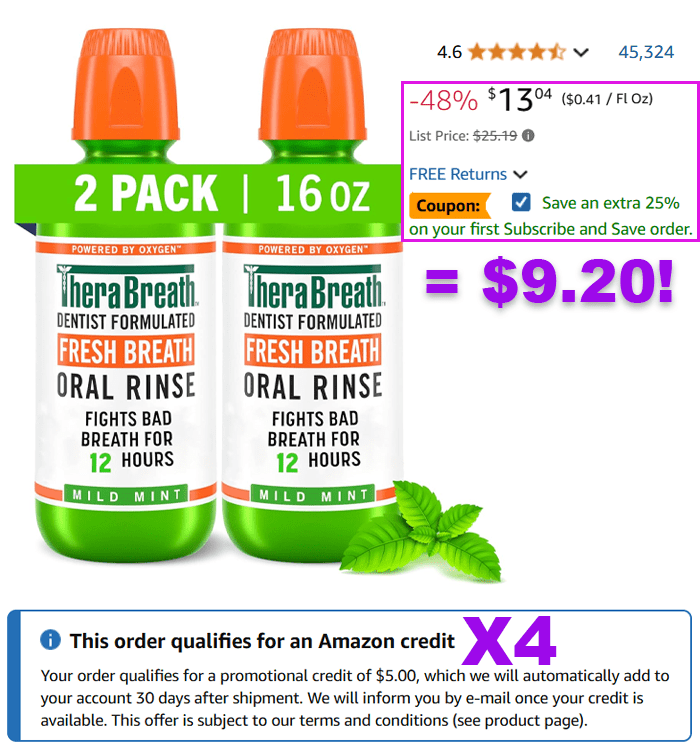The image size is (700, 754).
Task: Expand the FREE Returns chevron
Action: (520, 174)
